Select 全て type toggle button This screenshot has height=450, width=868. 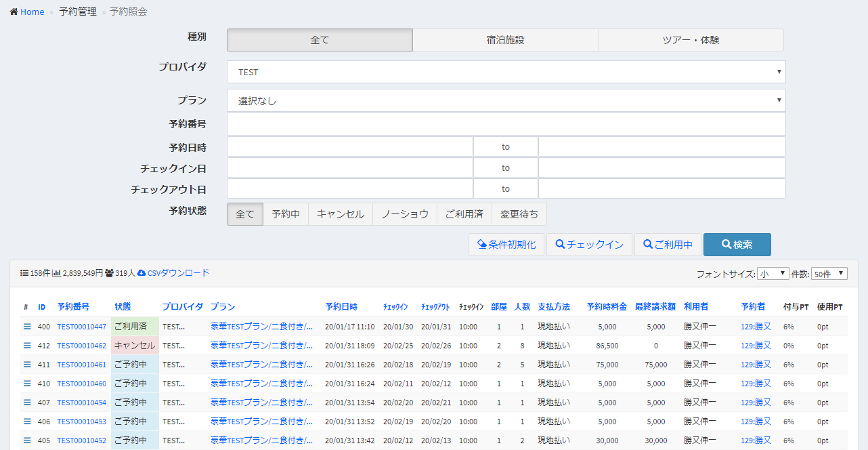[x=320, y=40]
